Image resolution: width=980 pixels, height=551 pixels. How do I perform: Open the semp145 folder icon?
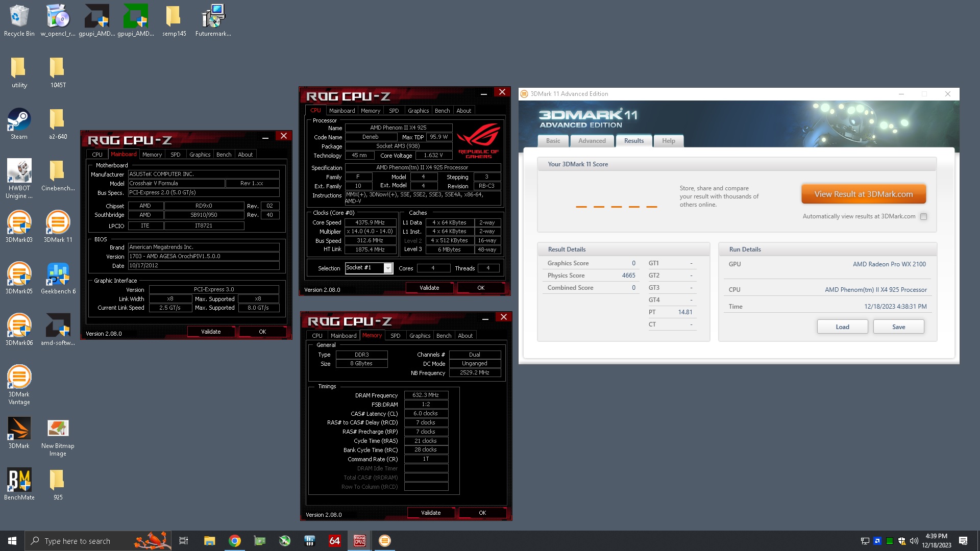174,20
